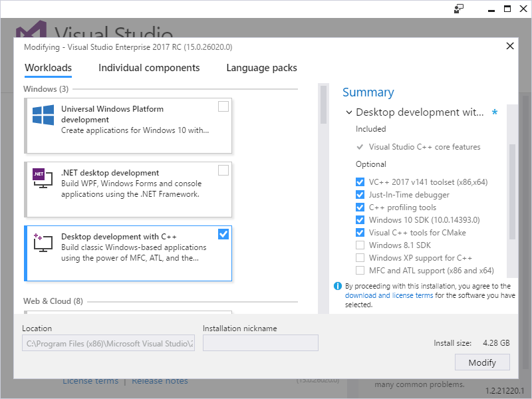
Task: Disable the Just-In-Time debugger option
Action: click(x=360, y=195)
